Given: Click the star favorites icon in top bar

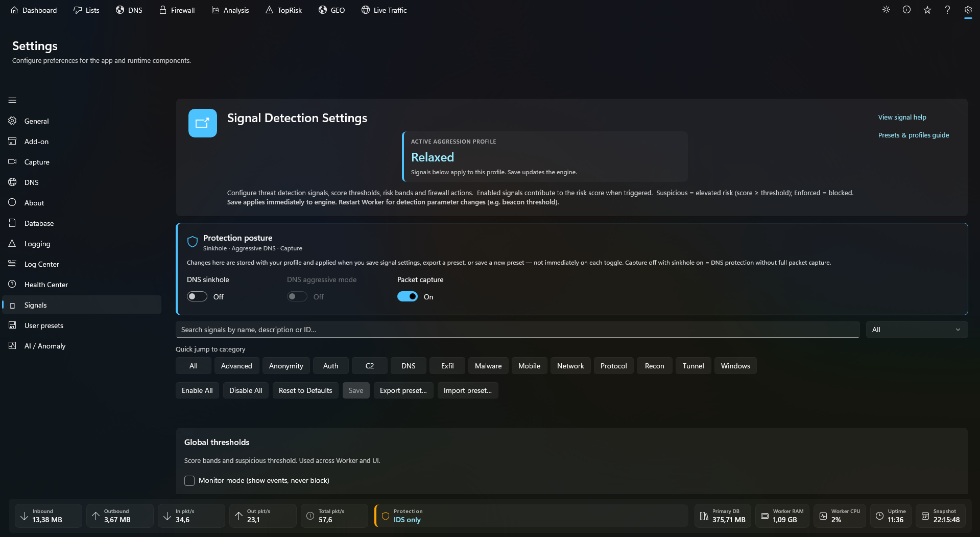Looking at the screenshot, I should (927, 10).
